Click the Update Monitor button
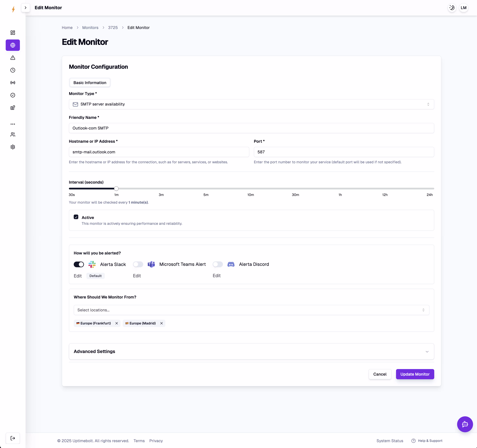The image size is (477, 448). (x=415, y=374)
